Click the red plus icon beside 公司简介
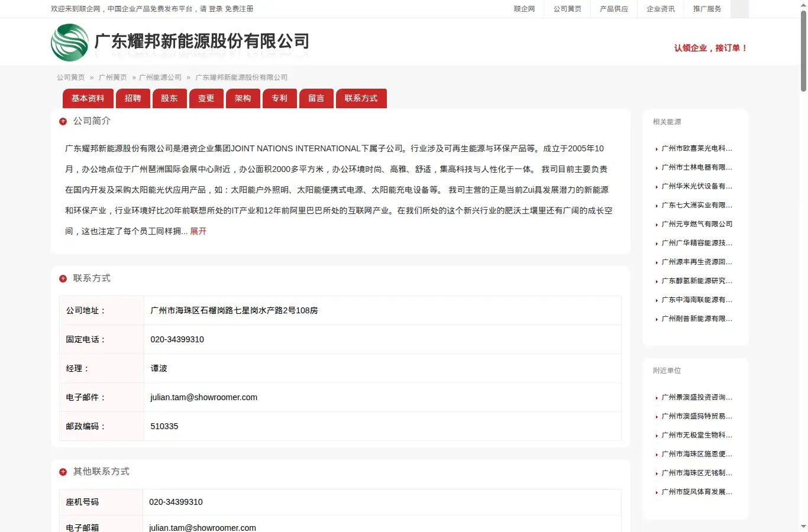808x532 pixels. [63, 121]
